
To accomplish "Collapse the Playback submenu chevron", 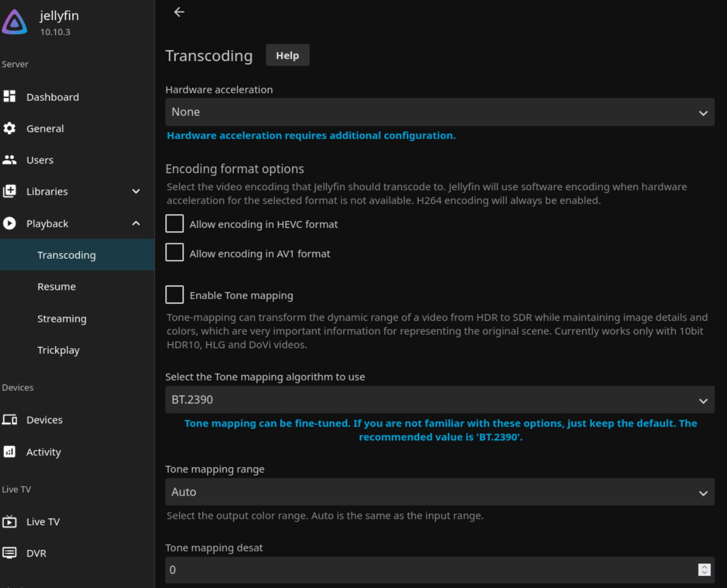I will [136, 223].
